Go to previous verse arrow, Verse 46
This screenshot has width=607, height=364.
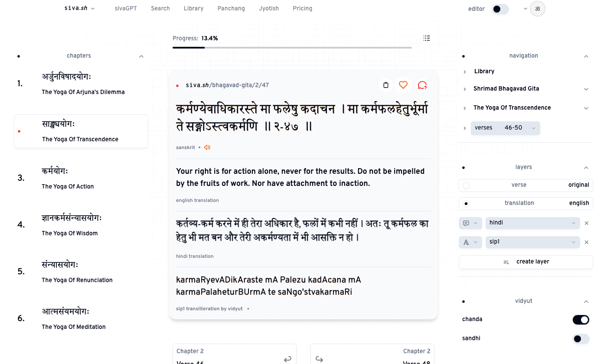click(x=287, y=359)
